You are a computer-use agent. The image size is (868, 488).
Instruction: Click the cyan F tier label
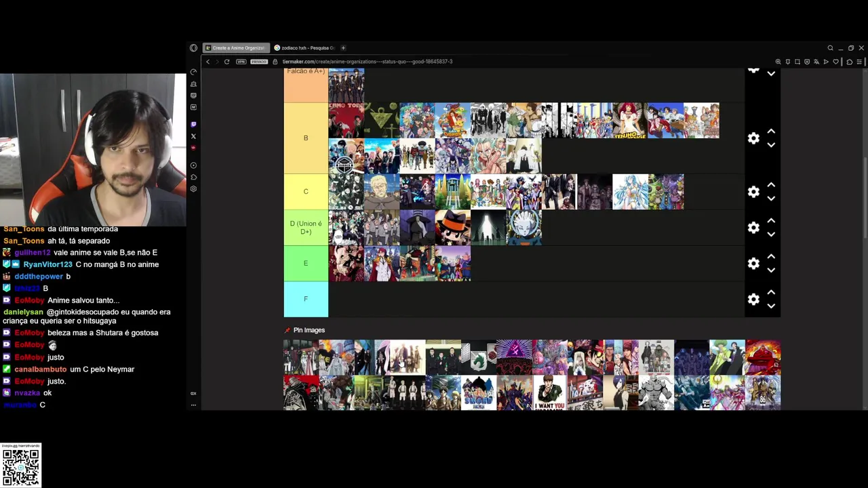tap(306, 299)
